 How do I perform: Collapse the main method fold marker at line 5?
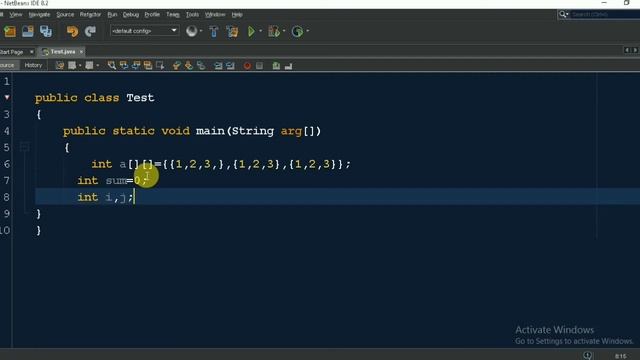[x=24, y=147]
